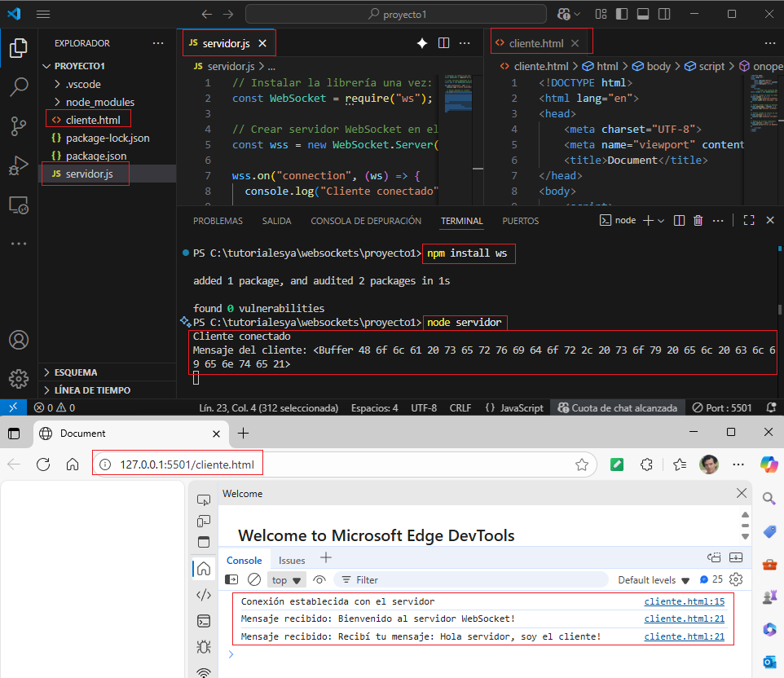This screenshot has width=784, height=678.
Task: Switch to the SALIDA panel tab
Action: pyautogui.click(x=276, y=221)
